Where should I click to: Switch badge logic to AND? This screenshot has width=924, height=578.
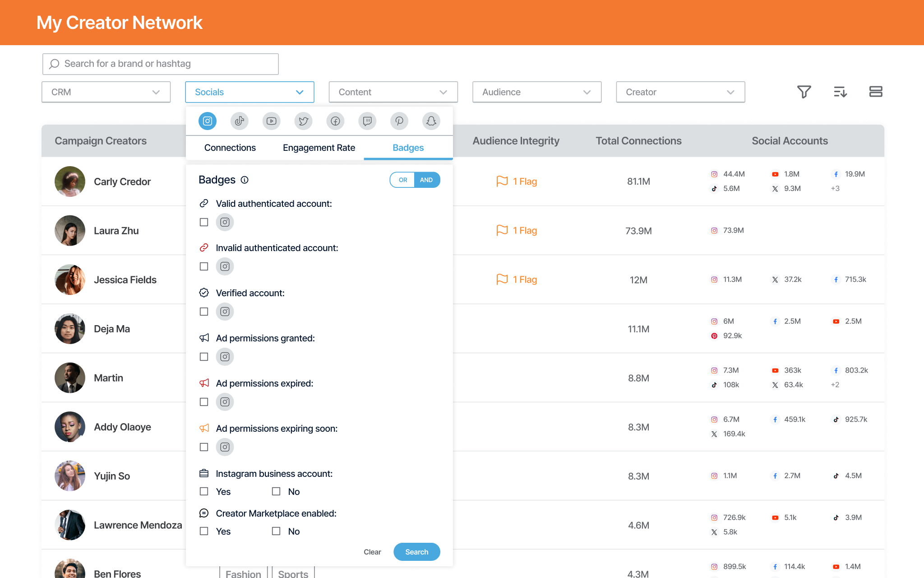click(427, 180)
